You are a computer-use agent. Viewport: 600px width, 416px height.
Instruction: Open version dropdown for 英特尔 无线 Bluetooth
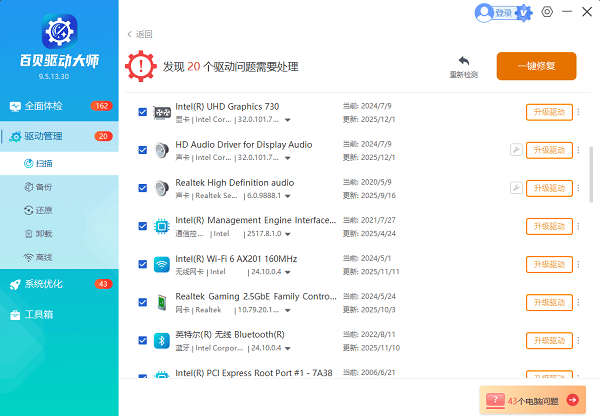[x=289, y=349]
